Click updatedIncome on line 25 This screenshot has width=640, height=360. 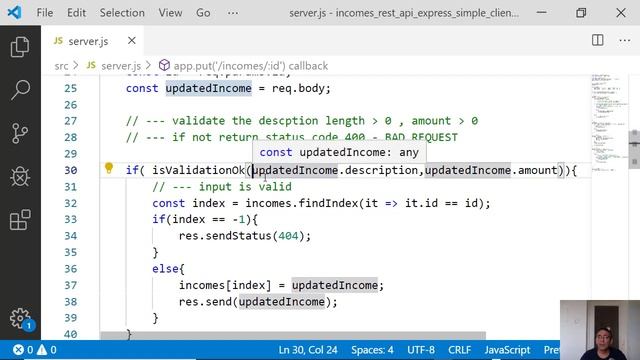(209, 88)
